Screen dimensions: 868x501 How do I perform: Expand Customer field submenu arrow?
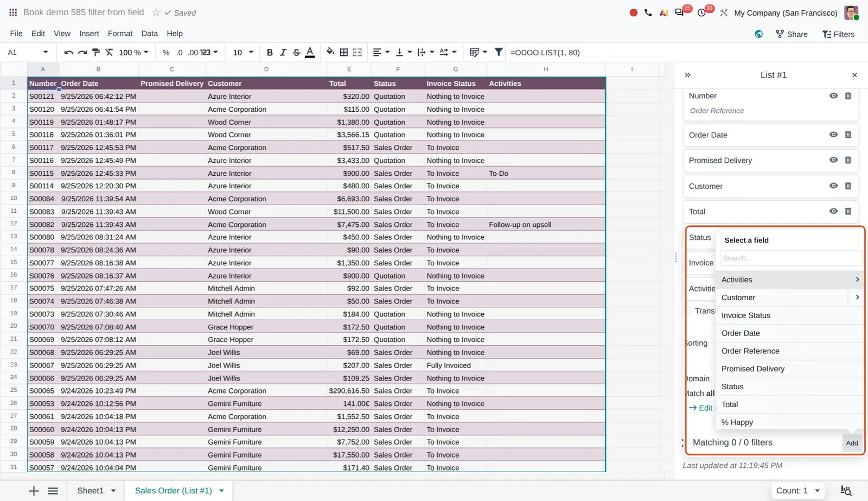pos(857,297)
